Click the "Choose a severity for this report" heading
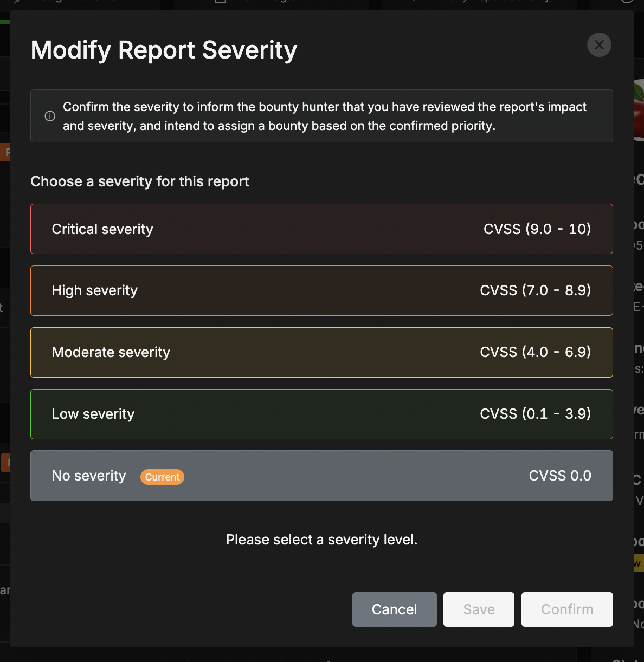Screen dimensions: 644x662 140,181
